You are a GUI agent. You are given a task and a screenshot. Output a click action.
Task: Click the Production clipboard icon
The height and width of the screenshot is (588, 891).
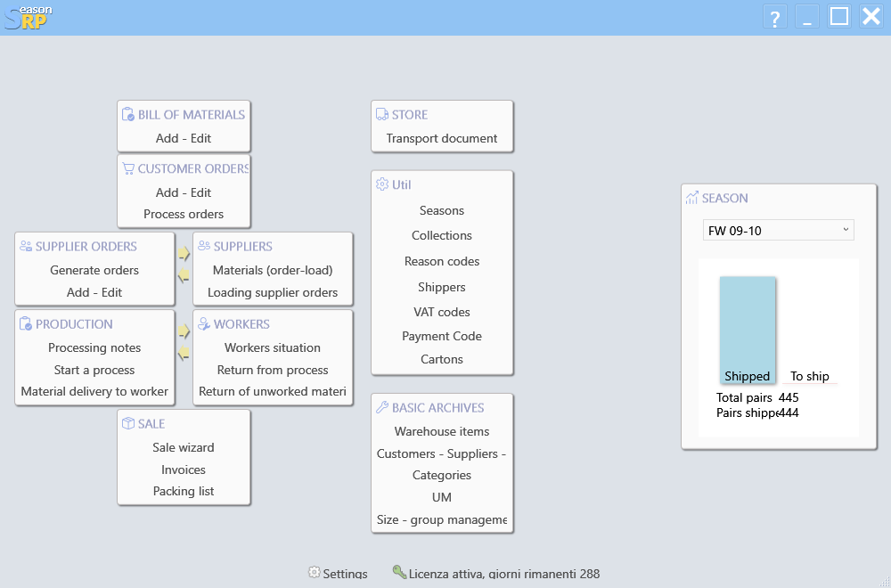(x=26, y=323)
